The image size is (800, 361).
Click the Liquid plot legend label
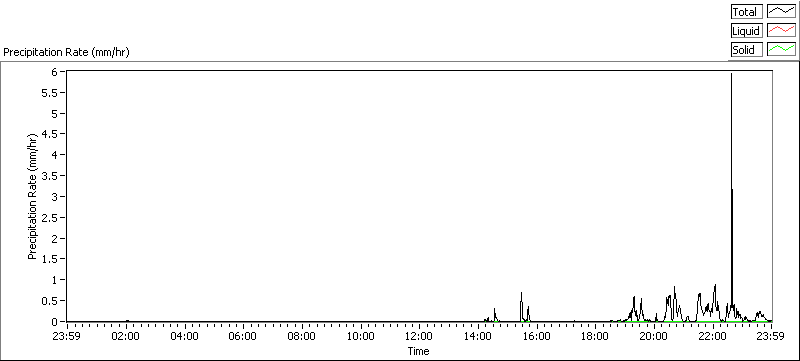[746, 31]
